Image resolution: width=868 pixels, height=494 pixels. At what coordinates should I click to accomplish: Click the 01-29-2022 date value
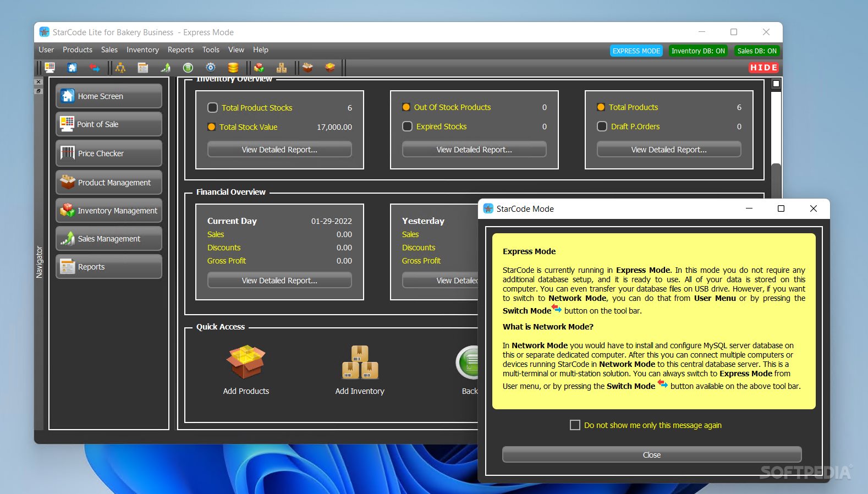[332, 221]
